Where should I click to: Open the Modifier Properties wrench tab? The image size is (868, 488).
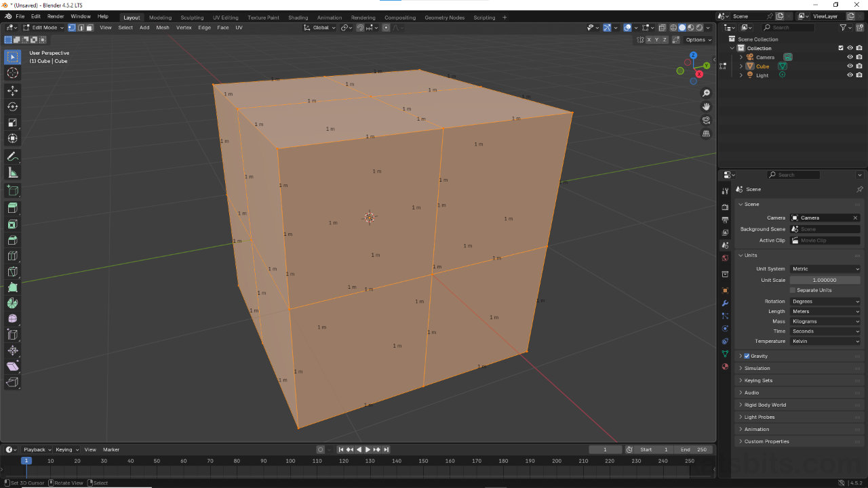tap(725, 302)
